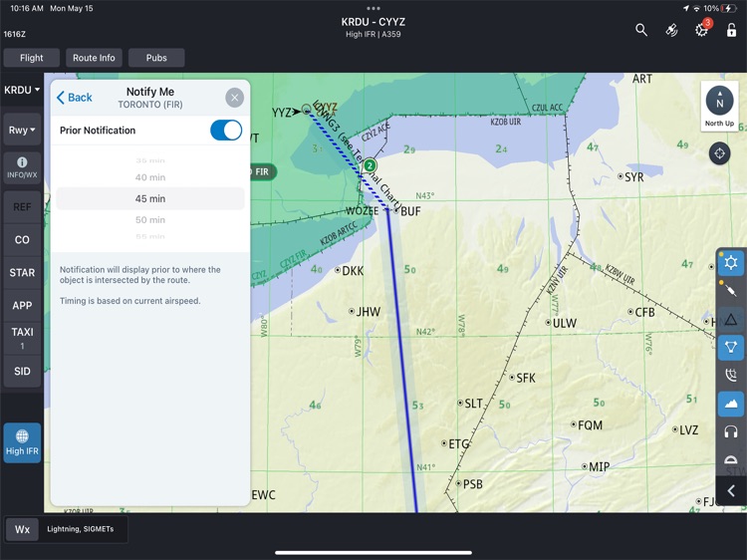Select the protractor measure tool icon
The width and height of the screenshot is (747, 560).
tap(731, 460)
